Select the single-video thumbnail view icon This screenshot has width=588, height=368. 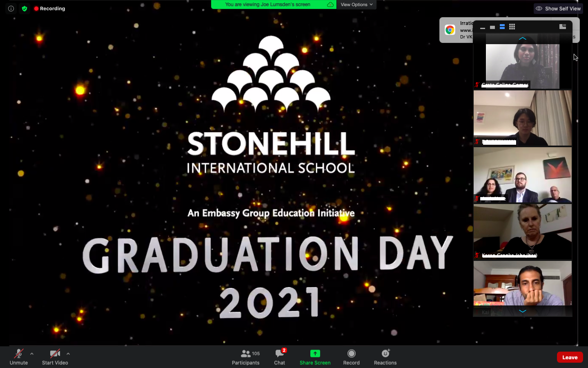coord(492,27)
